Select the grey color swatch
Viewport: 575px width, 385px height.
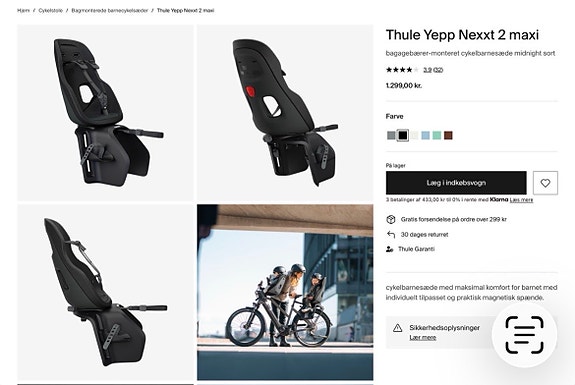pyautogui.click(x=391, y=135)
